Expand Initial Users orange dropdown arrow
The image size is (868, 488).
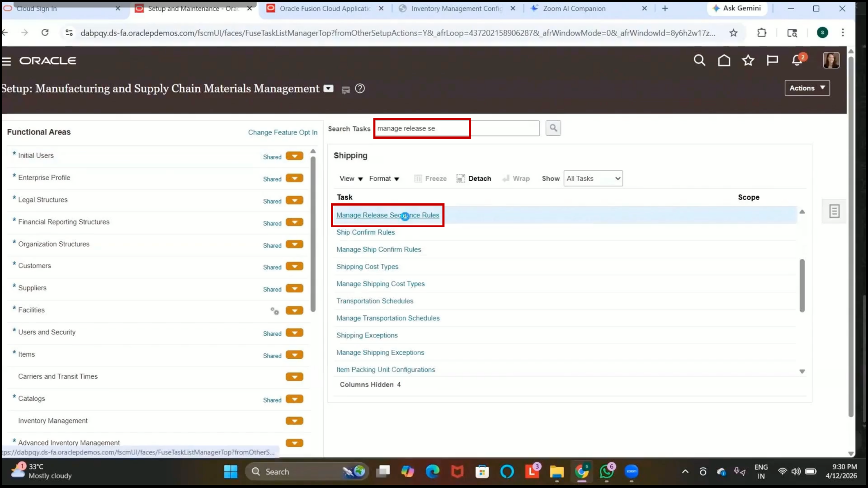294,156
